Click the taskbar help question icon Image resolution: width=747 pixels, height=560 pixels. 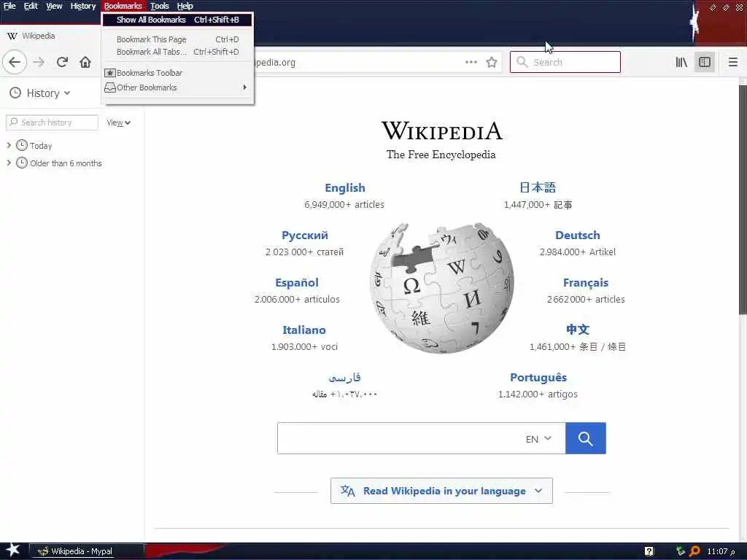[x=649, y=551]
